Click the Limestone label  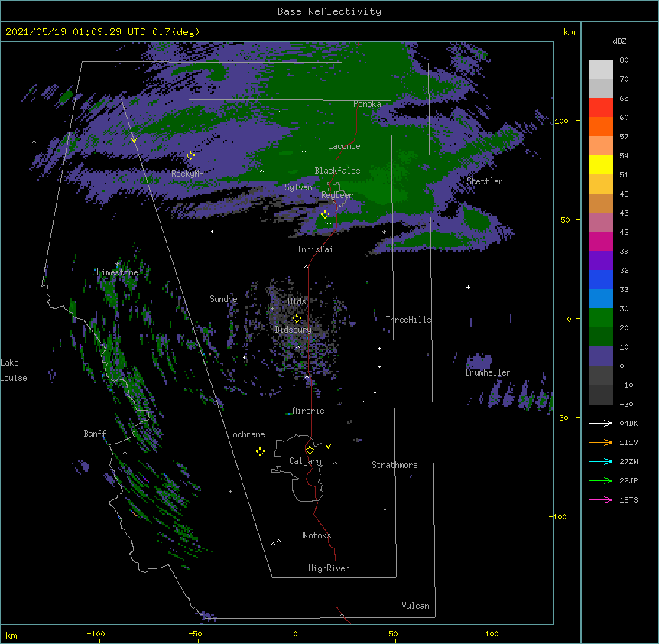click(x=117, y=272)
